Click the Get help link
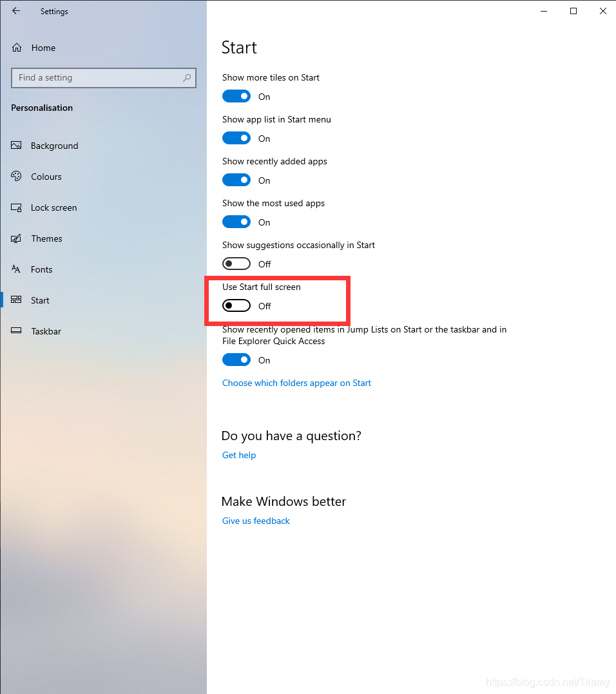The image size is (616, 694). click(239, 455)
